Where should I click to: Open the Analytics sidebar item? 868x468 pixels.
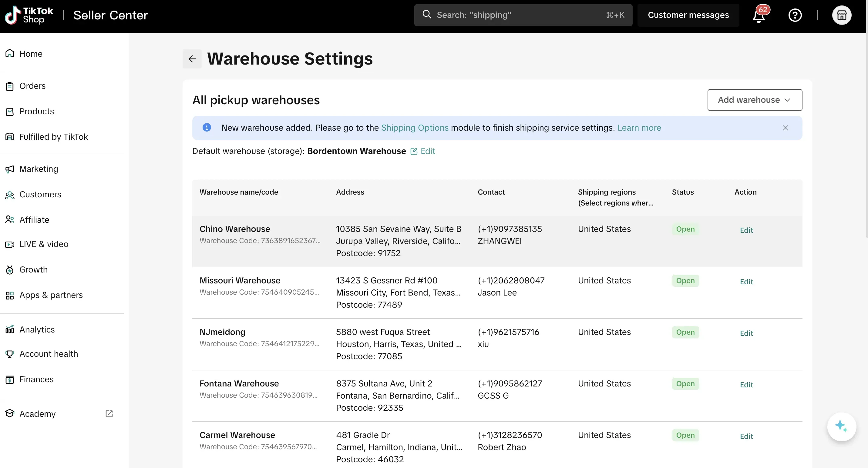37,329
